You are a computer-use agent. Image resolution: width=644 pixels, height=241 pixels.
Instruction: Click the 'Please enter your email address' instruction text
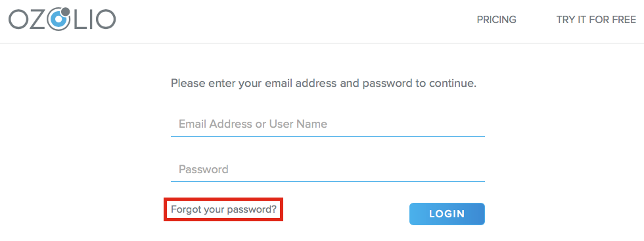[x=323, y=84]
